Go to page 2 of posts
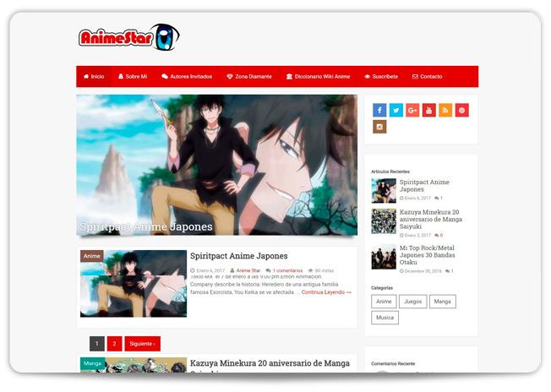This screenshot has height=392, width=551. point(114,344)
